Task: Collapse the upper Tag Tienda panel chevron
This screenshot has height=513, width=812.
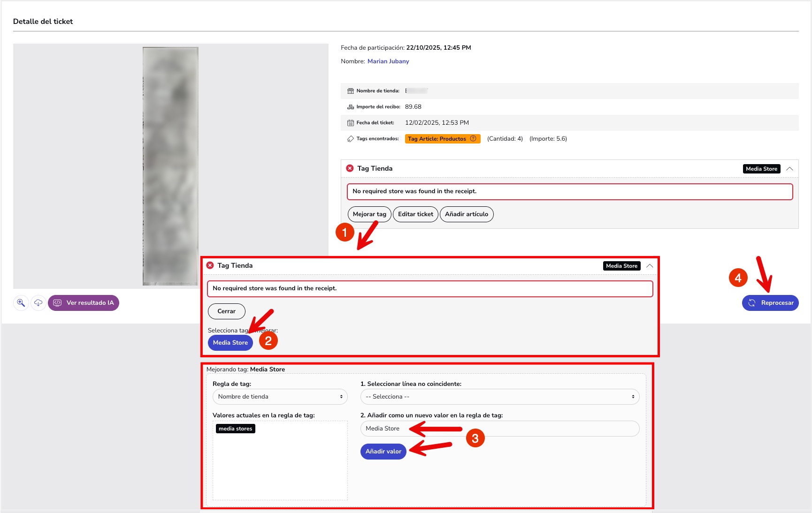Action: coord(789,169)
